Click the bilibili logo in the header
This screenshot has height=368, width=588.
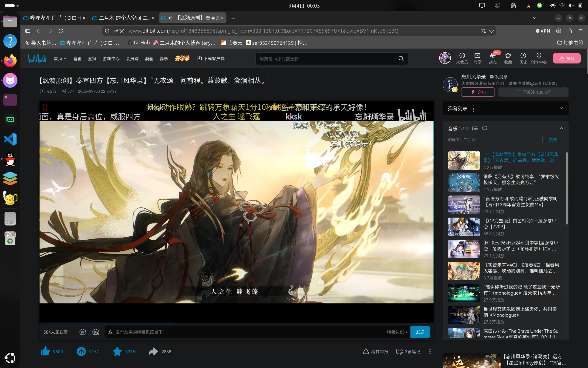click(37, 58)
